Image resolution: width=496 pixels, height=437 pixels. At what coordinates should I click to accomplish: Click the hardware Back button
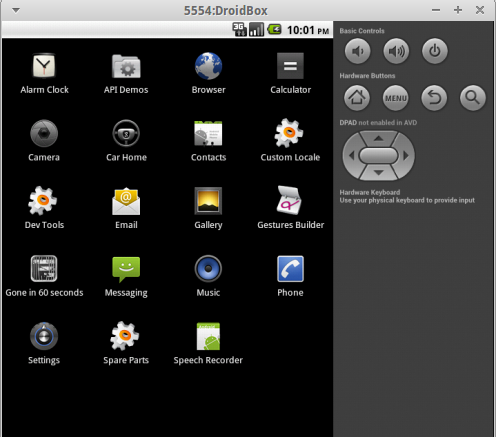coord(434,98)
